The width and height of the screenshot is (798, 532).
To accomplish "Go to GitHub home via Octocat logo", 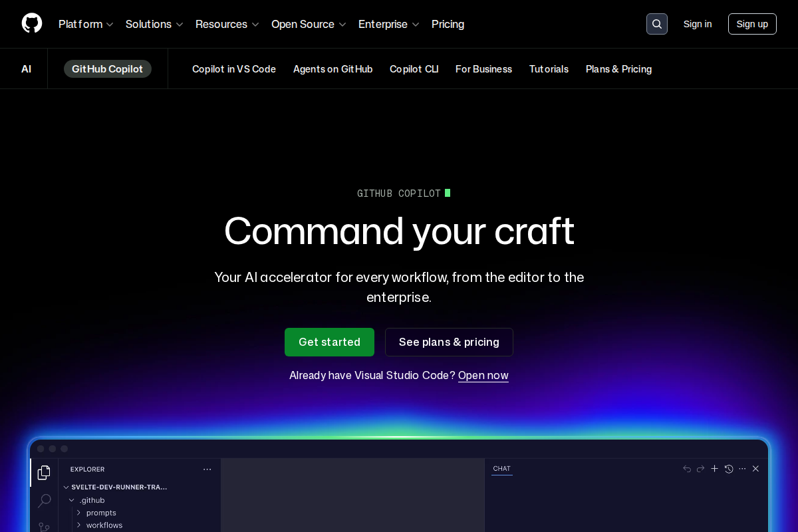I will [x=32, y=24].
